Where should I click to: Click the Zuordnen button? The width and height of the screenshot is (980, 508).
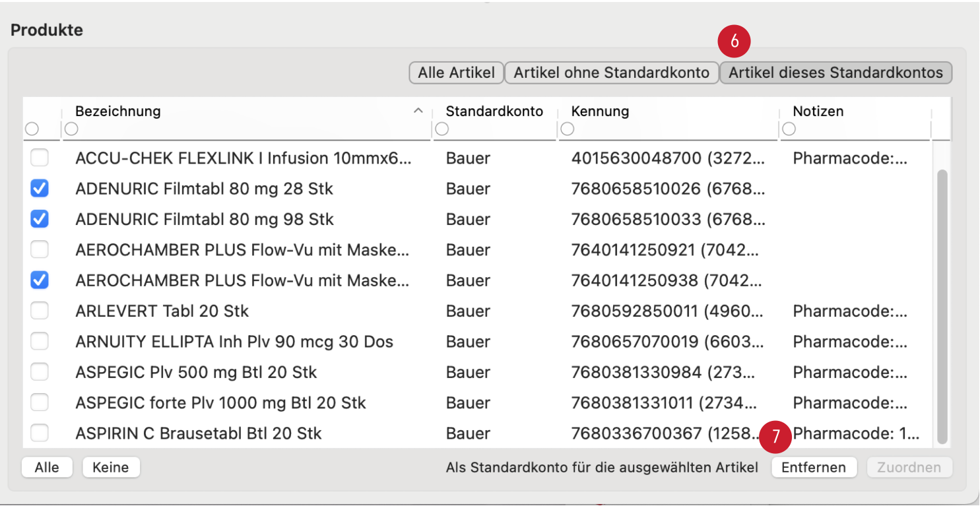pos(909,468)
